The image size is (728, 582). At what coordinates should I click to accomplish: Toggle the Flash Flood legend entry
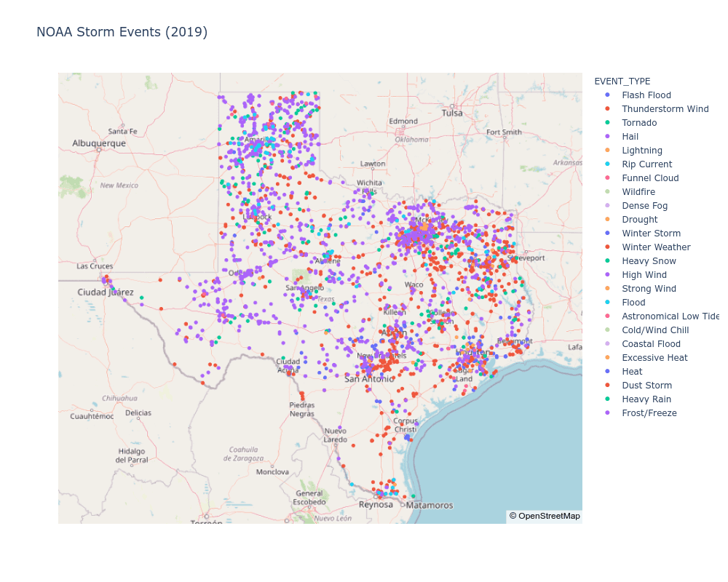646,95
